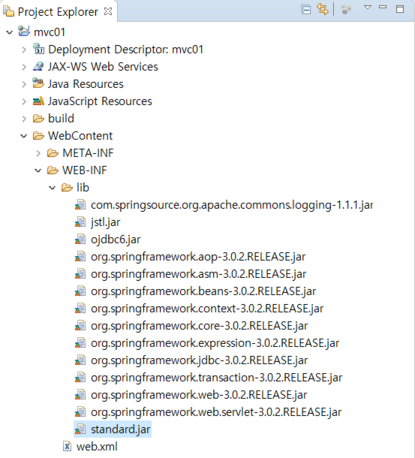Select ojdbc6.jar file name
This screenshot has height=458, width=415.
coord(116,240)
